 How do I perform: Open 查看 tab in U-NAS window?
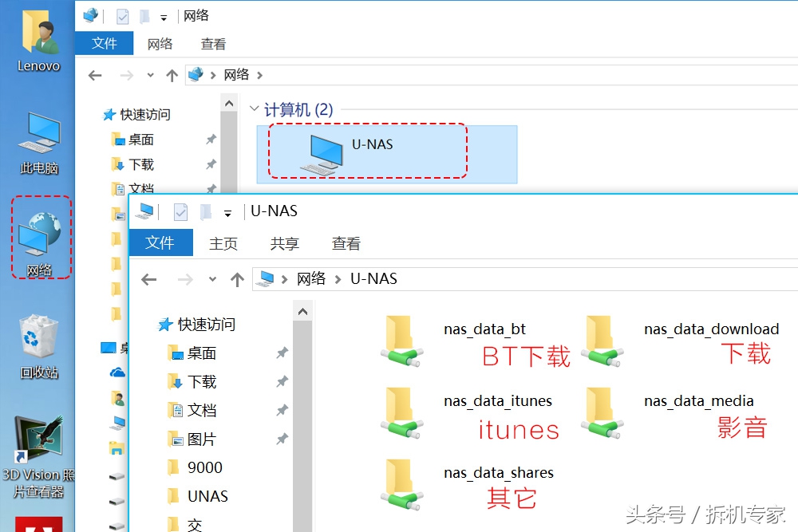coord(346,243)
